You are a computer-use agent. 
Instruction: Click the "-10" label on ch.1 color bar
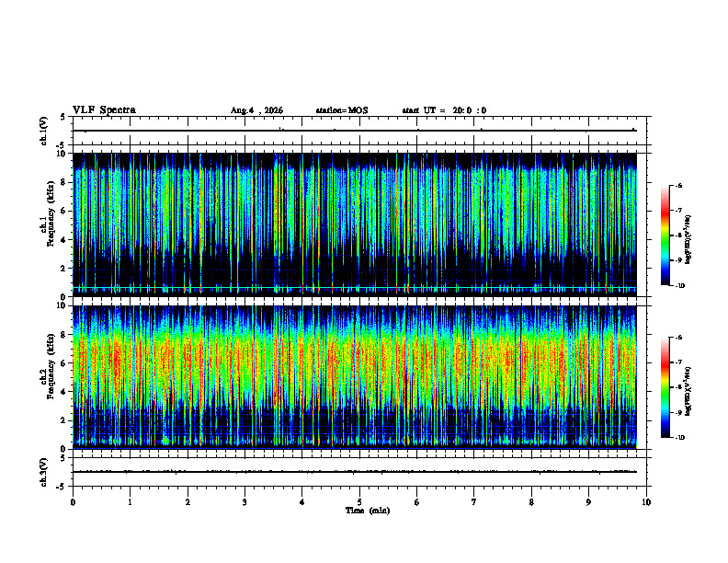(x=680, y=286)
